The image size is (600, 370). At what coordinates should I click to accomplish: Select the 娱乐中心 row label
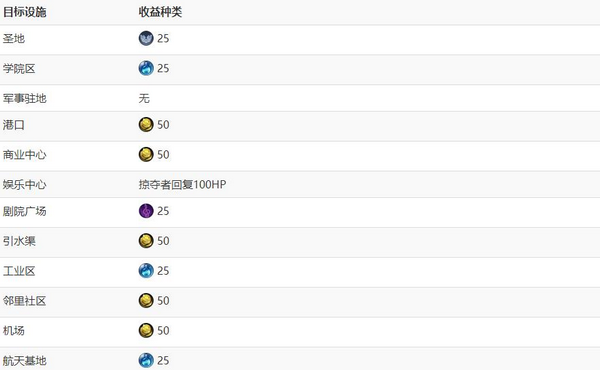(24, 184)
